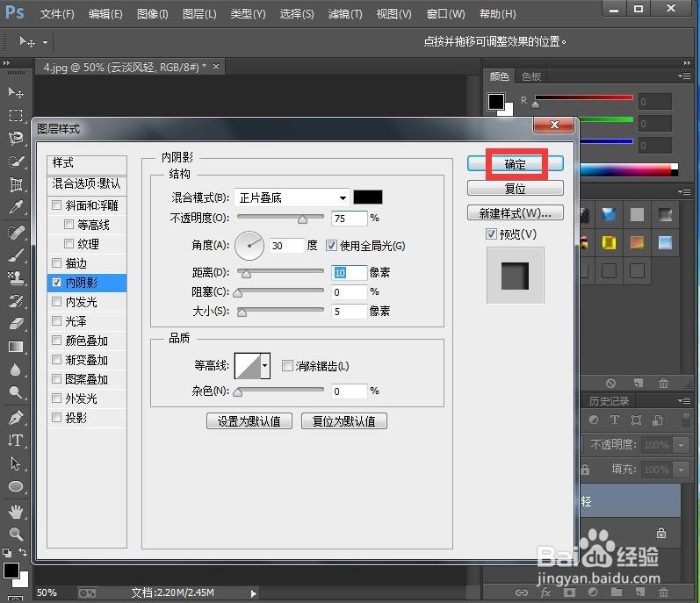Open the 历史记录 panel flyout menu
Image resolution: width=700 pixels, height=603 pixels.
(684, 400)
